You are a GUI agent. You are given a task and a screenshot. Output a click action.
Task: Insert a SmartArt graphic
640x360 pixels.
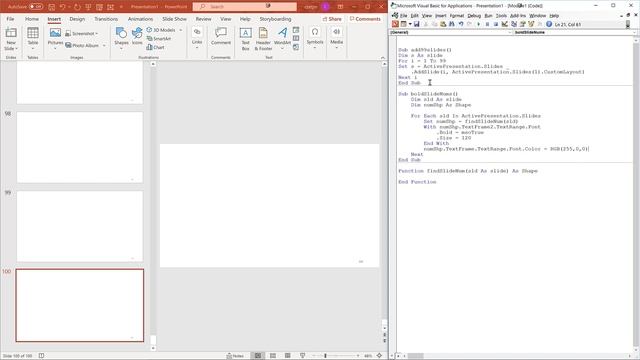159,38
